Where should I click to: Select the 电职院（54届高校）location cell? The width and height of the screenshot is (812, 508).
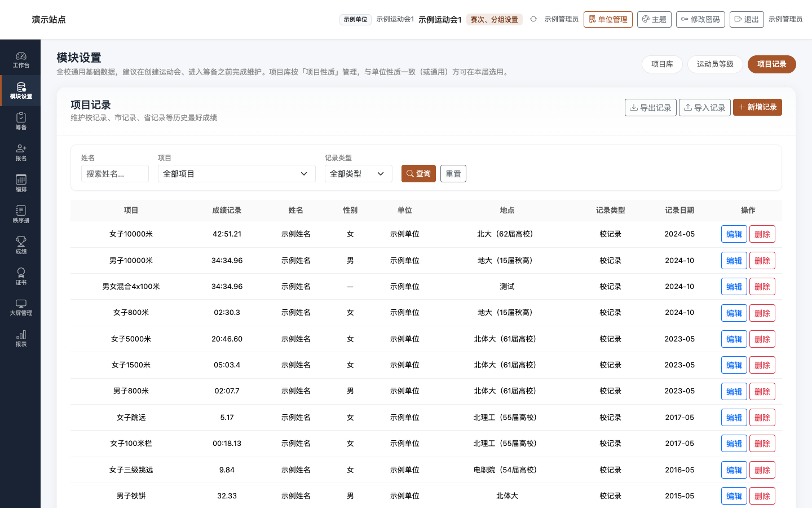click(507, 470)
